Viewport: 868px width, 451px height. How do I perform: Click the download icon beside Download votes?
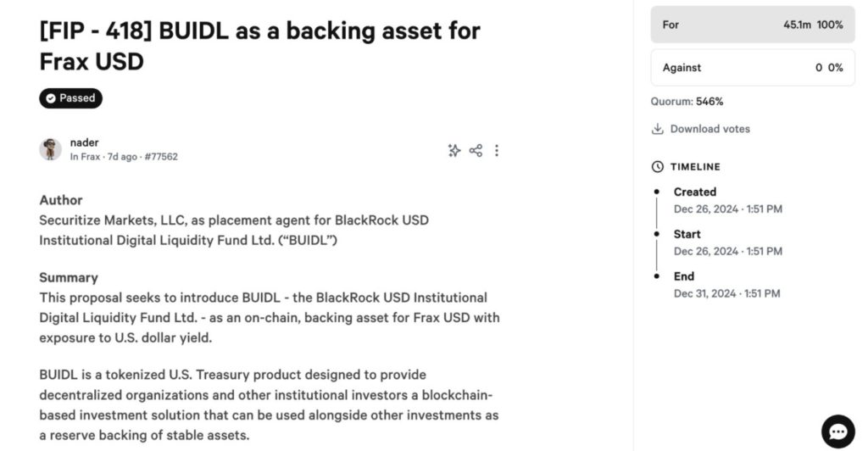(657, 129)
